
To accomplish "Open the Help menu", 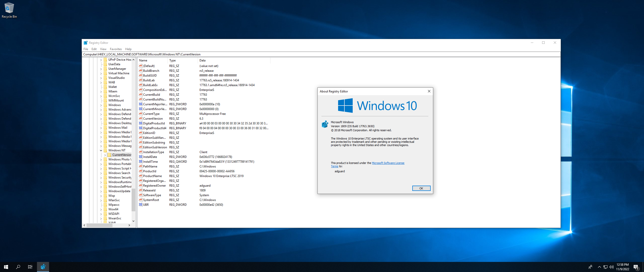I will pos(128,49).
